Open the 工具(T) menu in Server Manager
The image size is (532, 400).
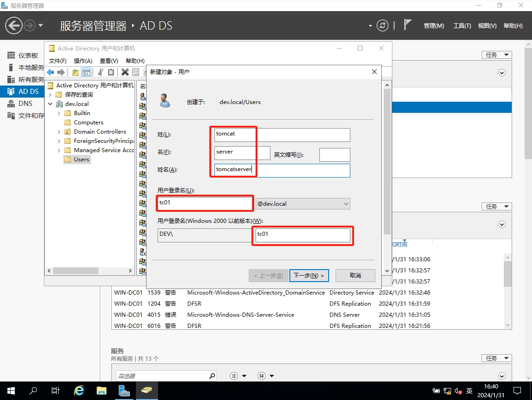click(x=462, y=26)
